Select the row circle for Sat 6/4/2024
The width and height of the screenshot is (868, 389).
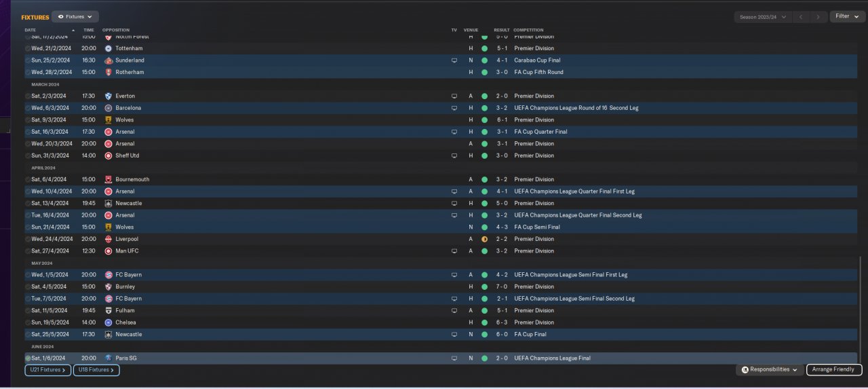click(x=28, y=179)
